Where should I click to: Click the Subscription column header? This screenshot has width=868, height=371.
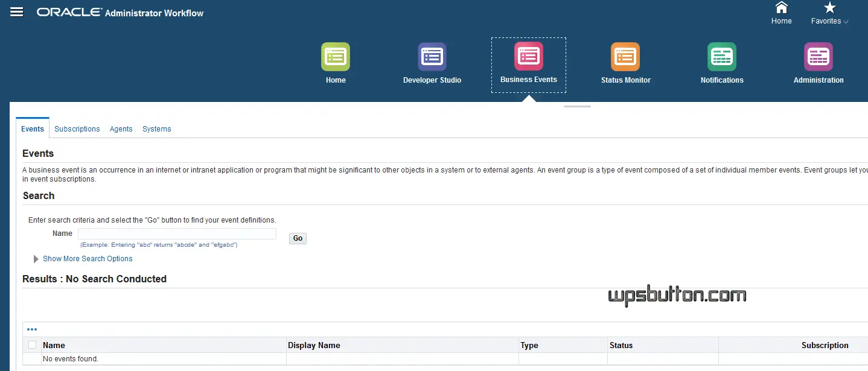(x=825, y=346)
